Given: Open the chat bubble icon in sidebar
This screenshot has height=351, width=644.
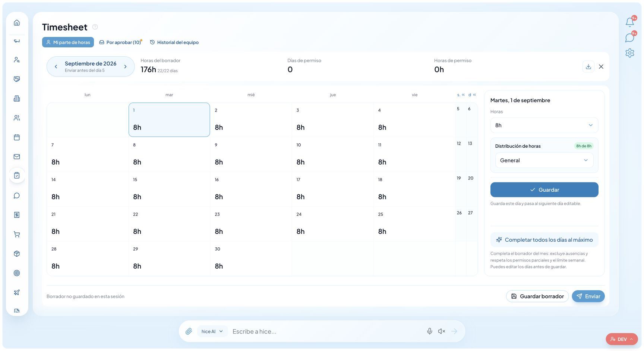Looking at the screenshot, I should (17, 195).
